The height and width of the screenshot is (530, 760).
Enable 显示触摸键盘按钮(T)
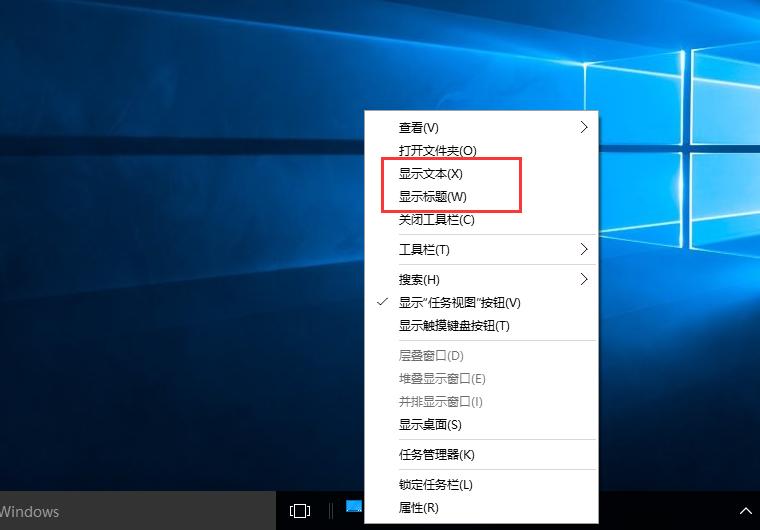click(481, 326)
